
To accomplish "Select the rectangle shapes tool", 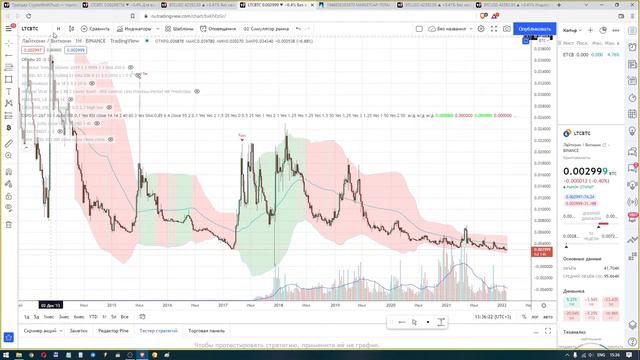I will (x=9, y=79).
